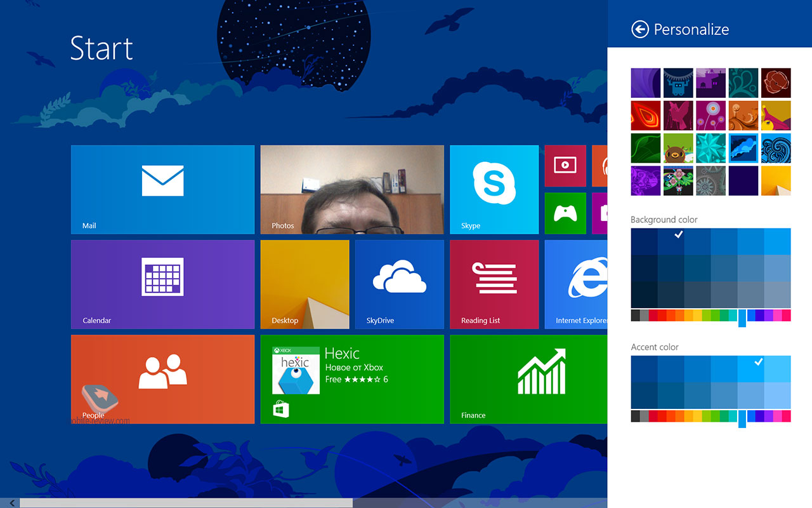Choose the yellow and pink horn background thumbnail
Viewport: 812px width, 508px height.
click(x=776, y=116)
